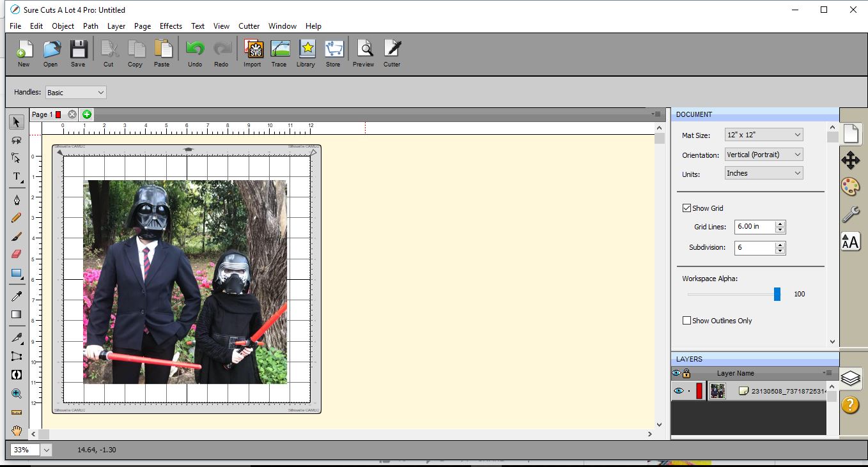Open the Orientation dropdown
Viewport: 868px width, 467px height.
764,155
